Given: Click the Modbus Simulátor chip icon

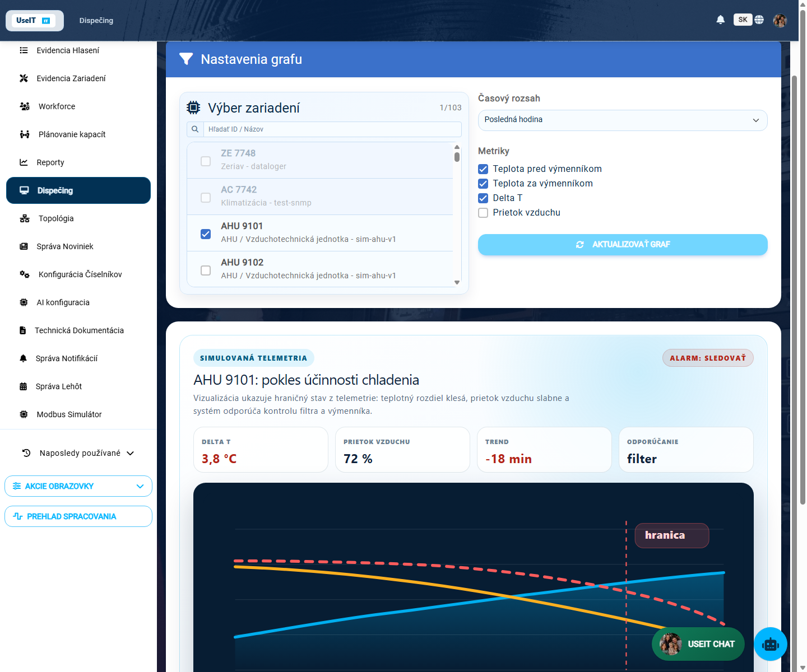Looking at the screenshot, I should pos(24,414).
